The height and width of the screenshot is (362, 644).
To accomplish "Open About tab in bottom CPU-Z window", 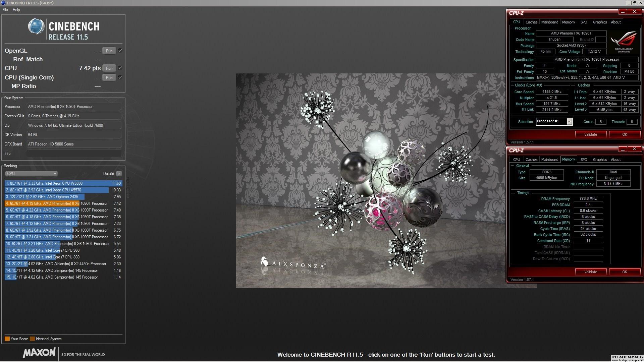I will tap(616, 160).
